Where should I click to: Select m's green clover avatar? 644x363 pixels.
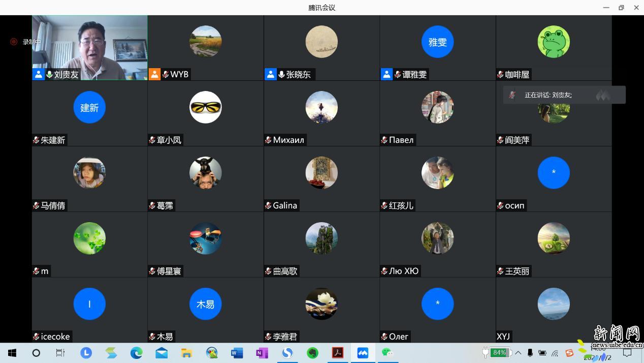coord(89,238)
